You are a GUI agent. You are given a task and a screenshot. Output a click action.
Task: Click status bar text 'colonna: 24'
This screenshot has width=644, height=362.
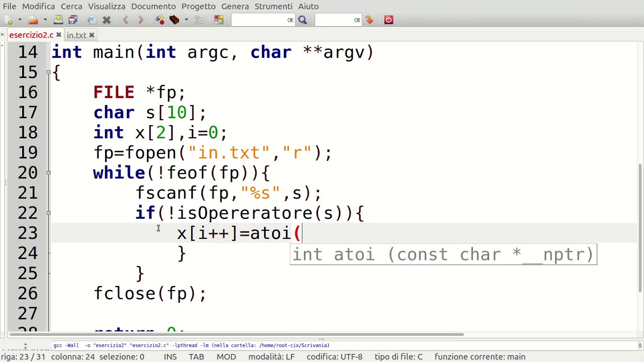pyautogui.click(x=73, y=357)
